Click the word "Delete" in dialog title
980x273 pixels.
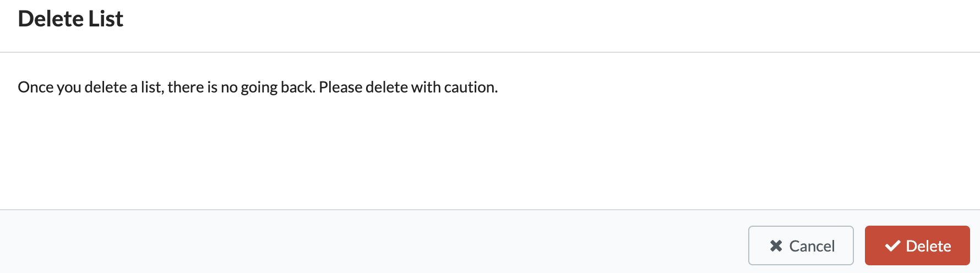(x=51, y=19)
